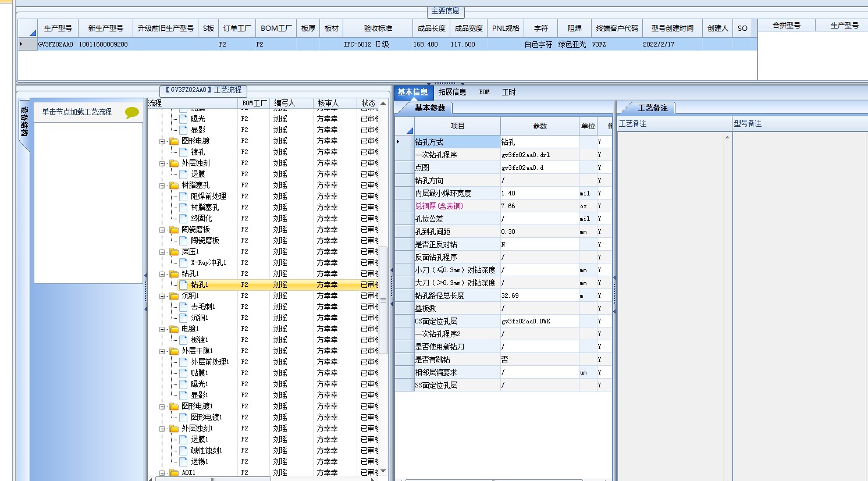The image size is (868, 481).
Task: Select the 基本信息 tab
Action: pyautogui.click(x=413, y=92)
